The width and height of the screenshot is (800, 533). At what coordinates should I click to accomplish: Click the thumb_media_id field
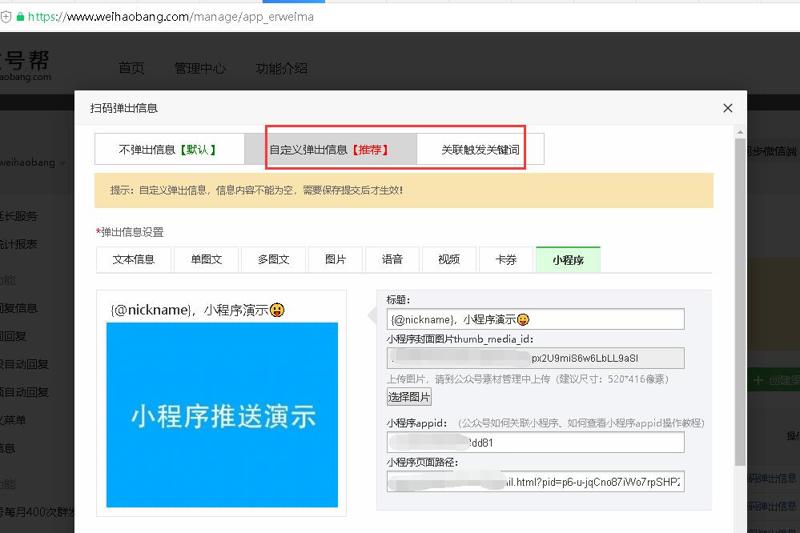(535, 358)
